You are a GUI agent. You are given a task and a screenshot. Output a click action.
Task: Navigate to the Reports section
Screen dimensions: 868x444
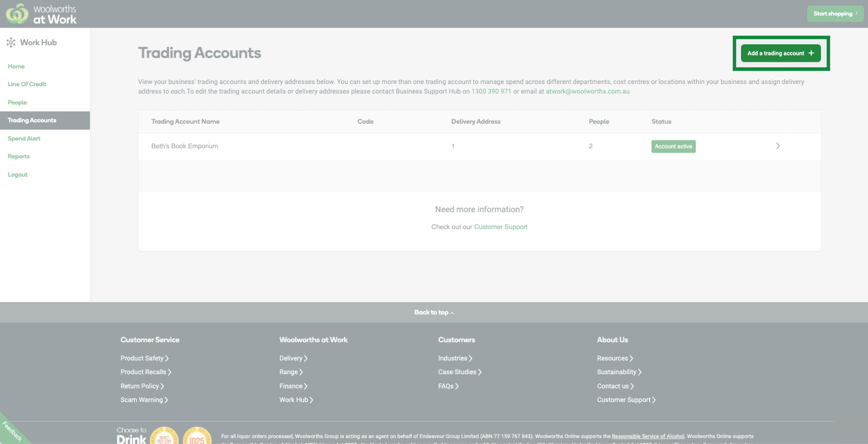click(x=19, y=156)
